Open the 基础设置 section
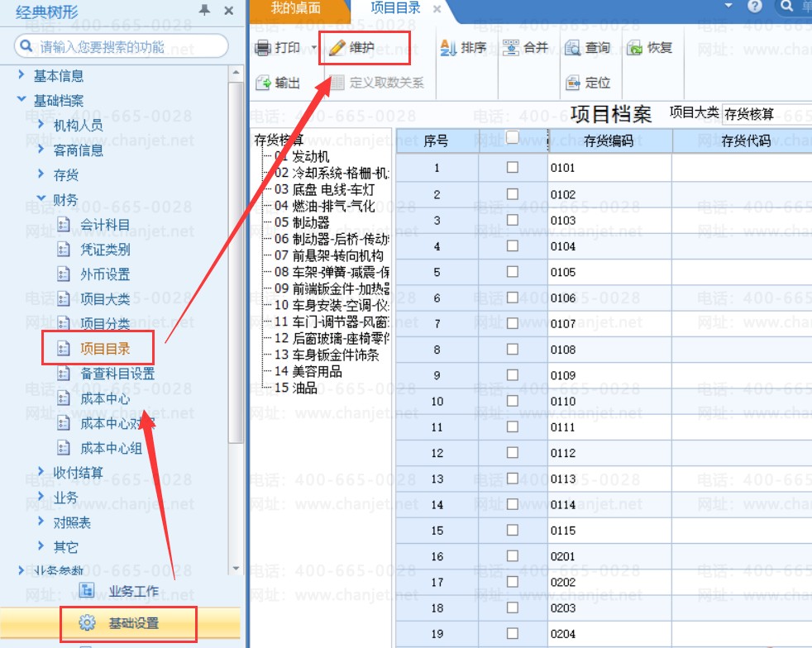The width and height of the screenshot is (812, 648). tap(120, 622)
